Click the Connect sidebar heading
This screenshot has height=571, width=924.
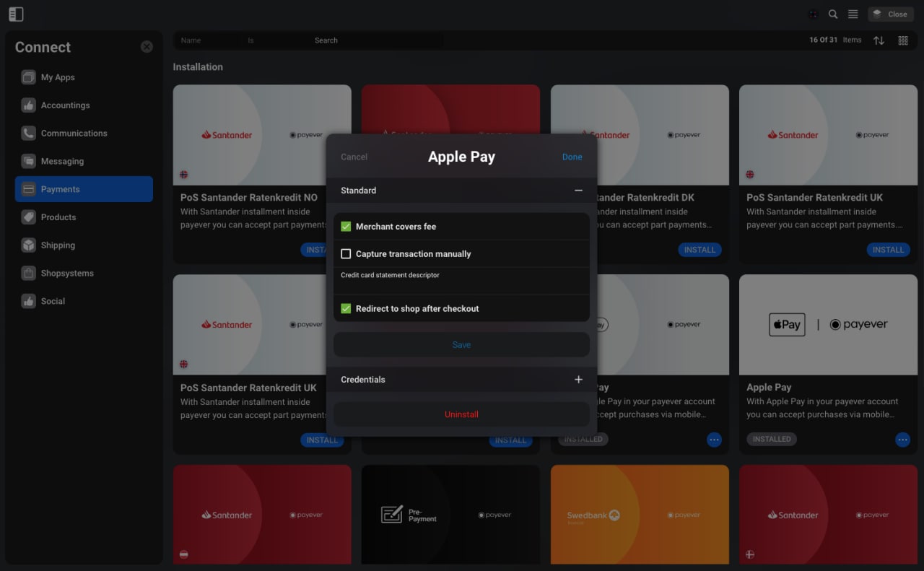[x=43, y=47]
